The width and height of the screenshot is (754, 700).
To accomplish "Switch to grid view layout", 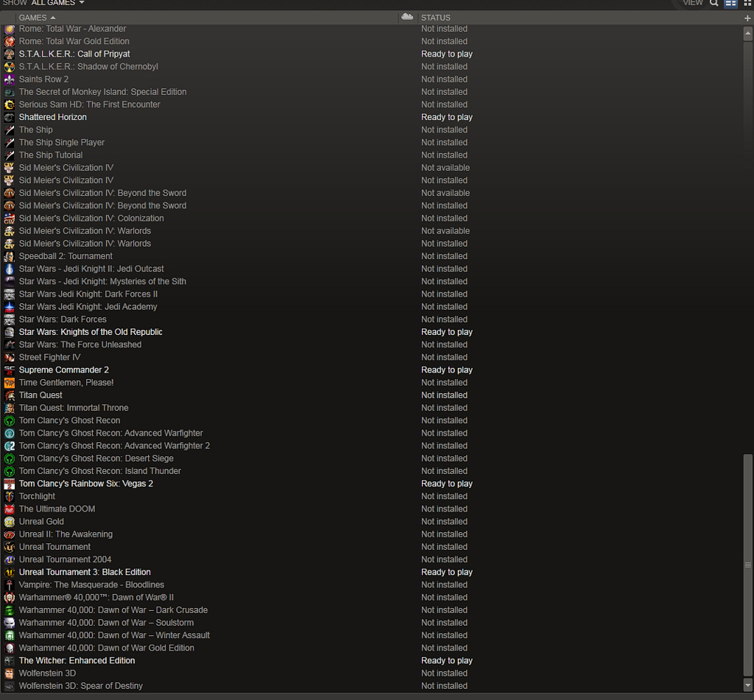I will tap(747, 3).
